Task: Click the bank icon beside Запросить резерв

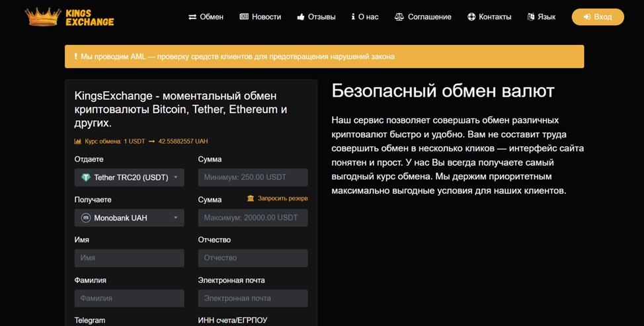Action: point(251,198)
